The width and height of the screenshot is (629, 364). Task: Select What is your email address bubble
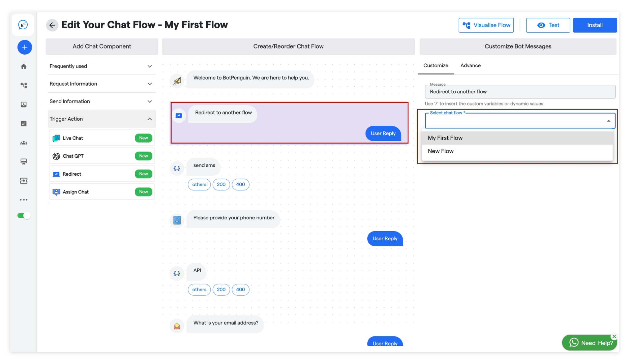click(225, 324)
